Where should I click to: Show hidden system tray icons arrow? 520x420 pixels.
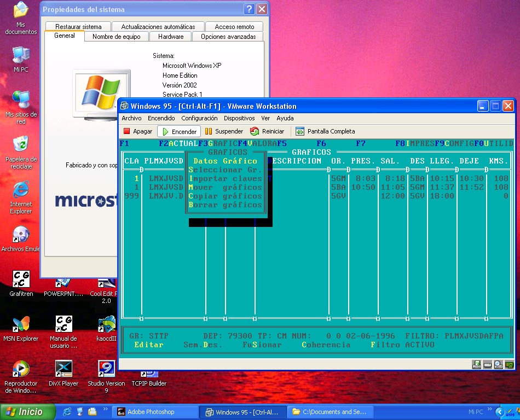pyautogui.click(x=499, y=412)
